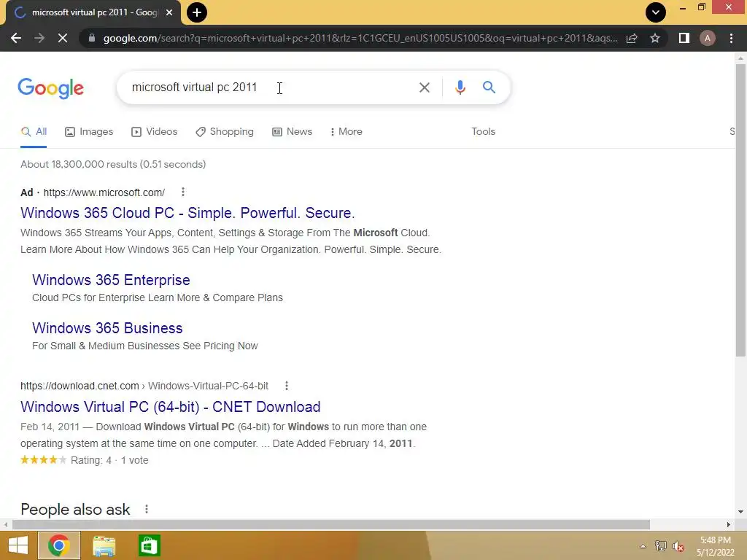Click the network tray icon

coord(661,546)
